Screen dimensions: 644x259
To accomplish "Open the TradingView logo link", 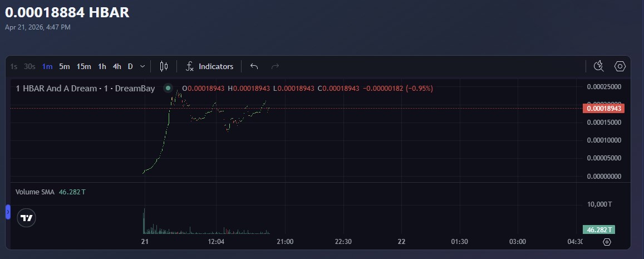I will coord(26,218).
